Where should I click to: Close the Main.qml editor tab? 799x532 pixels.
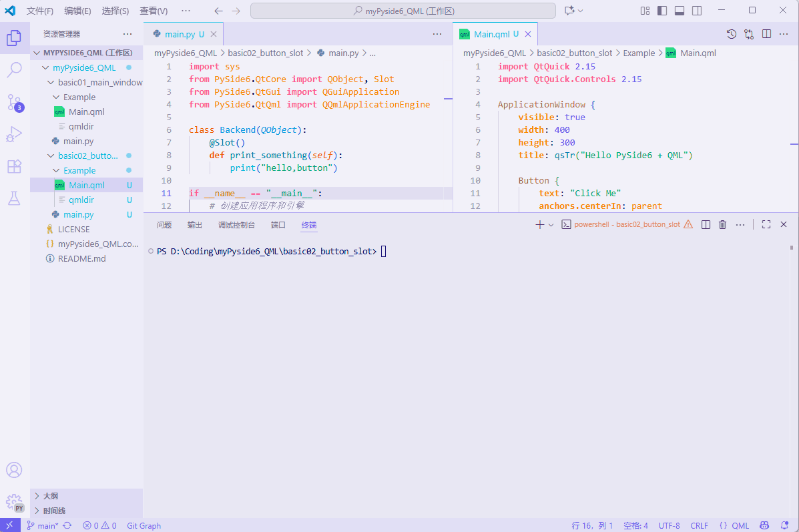point(528,34)
